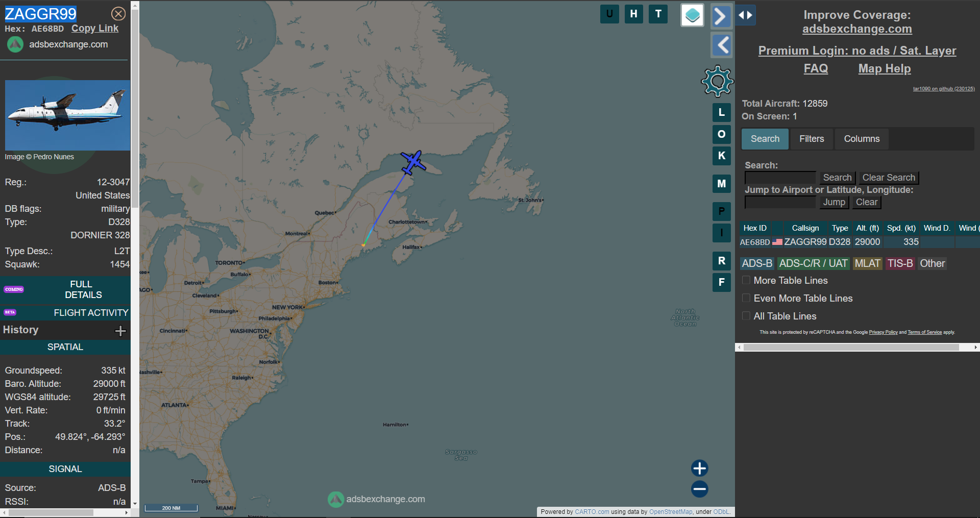Image resolution: width=980 pixels, height=518 pixels.
Task: Click the Clear button next to Jump
Action: [x=867, y=202]
